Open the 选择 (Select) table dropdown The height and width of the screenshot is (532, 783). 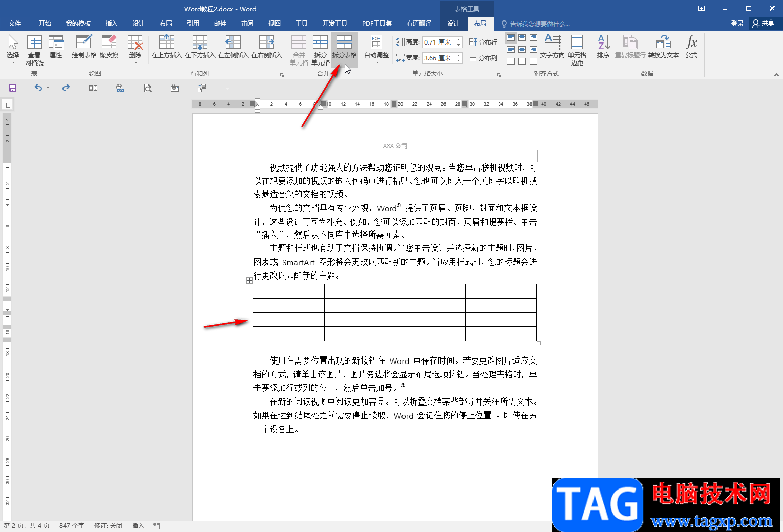pyautogui.click(x=13, y=50)
